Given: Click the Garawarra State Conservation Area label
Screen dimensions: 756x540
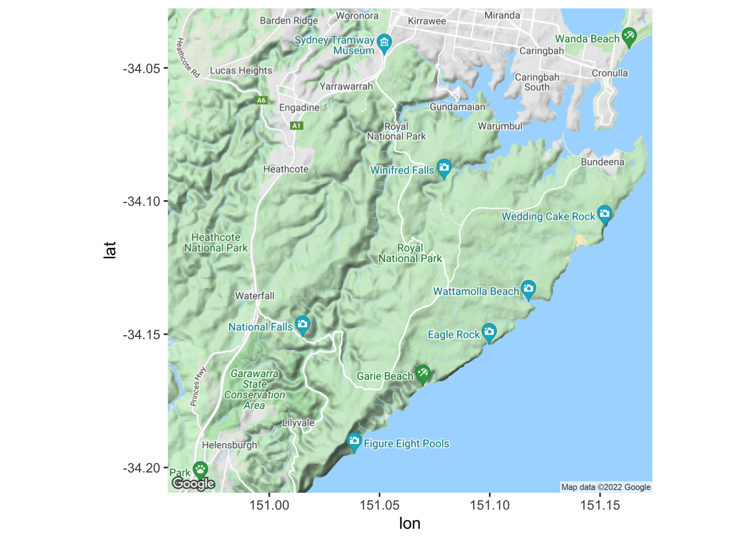Looking at the screenshot, I should (x=254, y=389).
